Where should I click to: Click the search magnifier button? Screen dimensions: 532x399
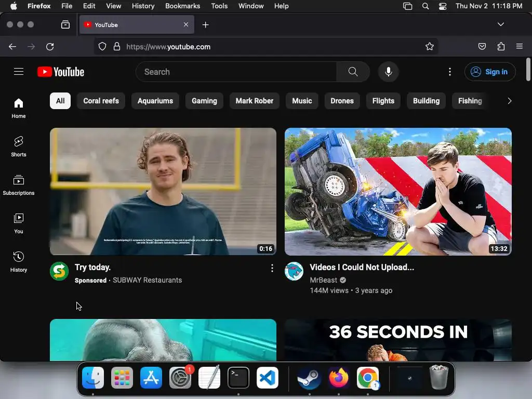click(353, 72)
